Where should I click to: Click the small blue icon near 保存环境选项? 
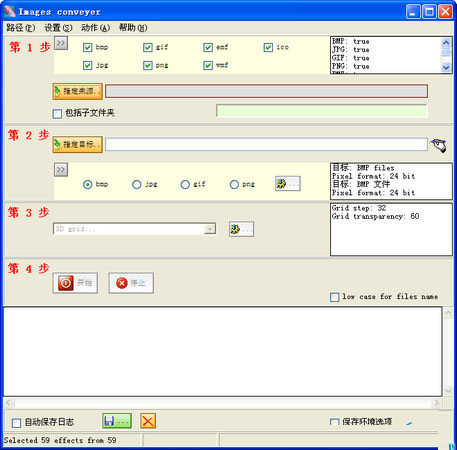[409, 423]
